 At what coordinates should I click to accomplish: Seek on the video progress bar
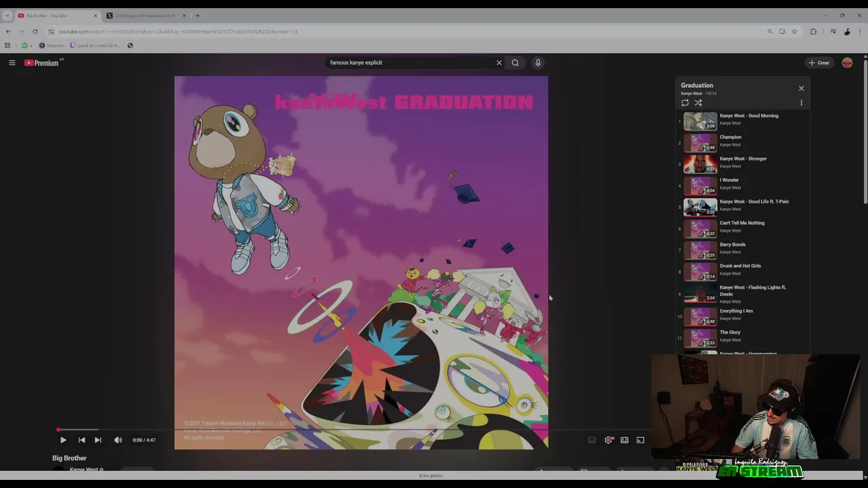[353, 430]
